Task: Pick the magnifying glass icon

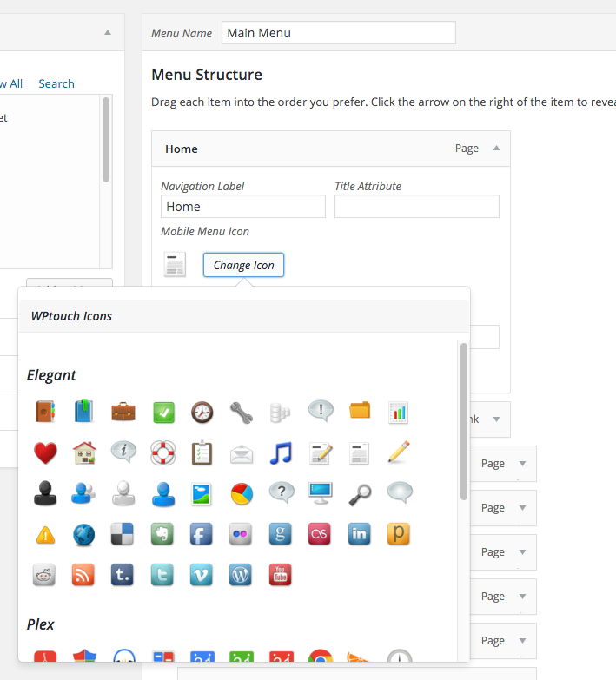Action: pyautogui.click(x=360, y=495)
